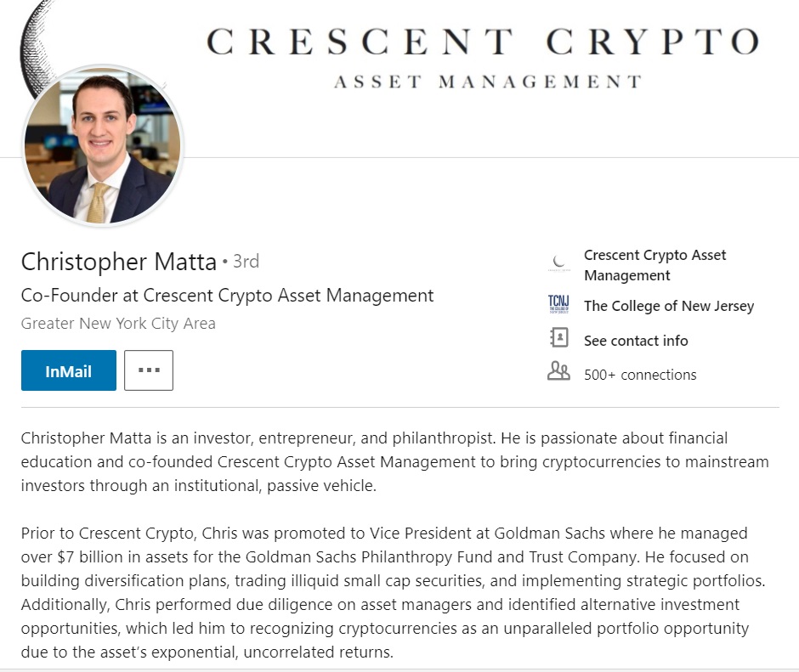Click the 3rd degree connection badge
The image size is (799, 672).
(246, 262)
